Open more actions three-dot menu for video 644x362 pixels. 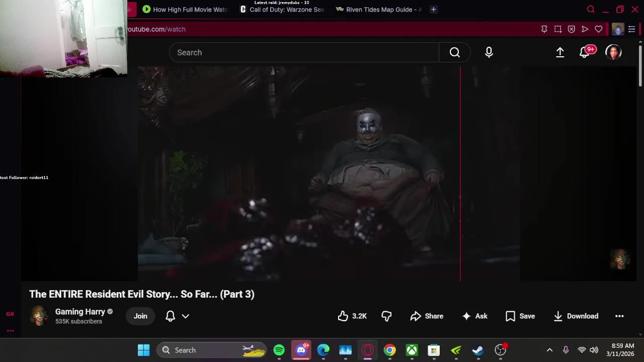point(619,316)
